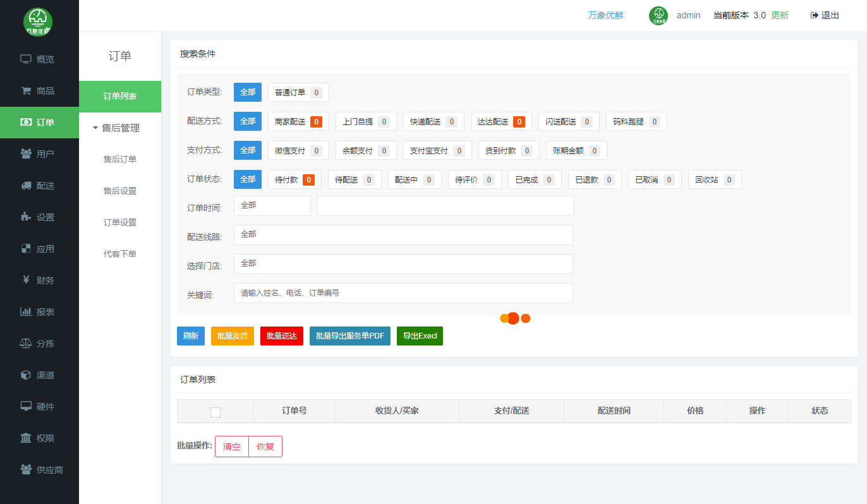This screenshot has height=504, width=867.
Task: Open the 配送线路 dropdown
Action: [403, 235]
